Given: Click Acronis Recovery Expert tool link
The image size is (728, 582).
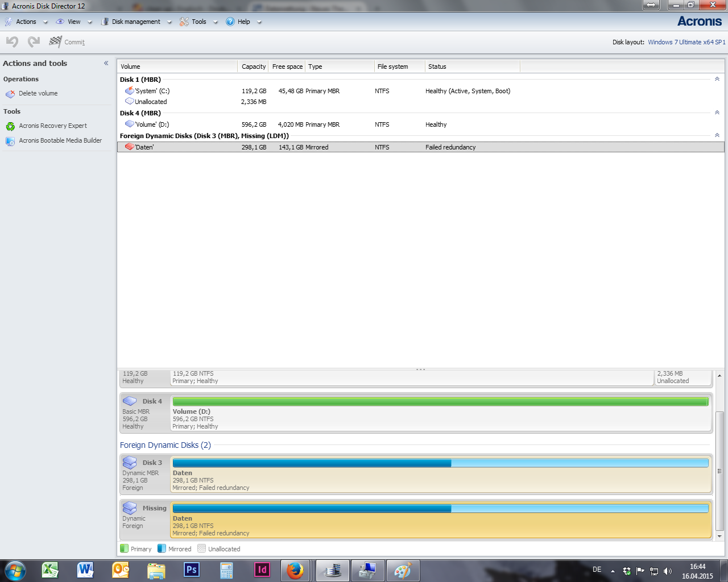Looking at the screenshot, I should click(53, 126).
